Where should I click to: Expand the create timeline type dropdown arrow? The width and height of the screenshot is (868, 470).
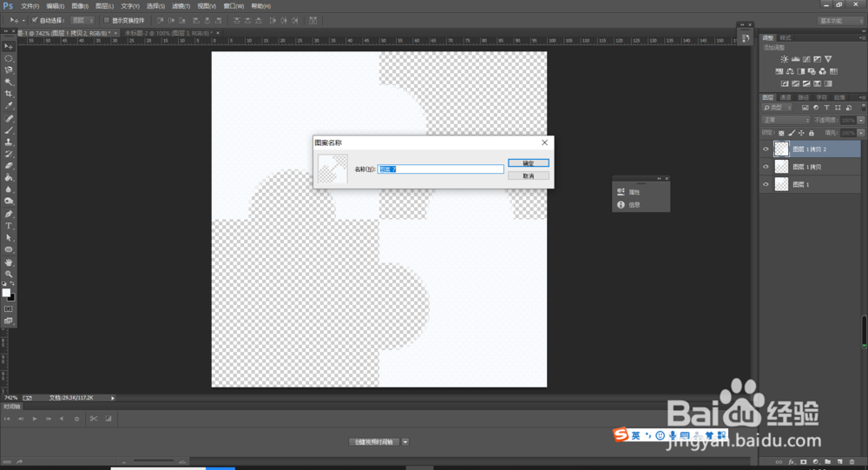405,441
